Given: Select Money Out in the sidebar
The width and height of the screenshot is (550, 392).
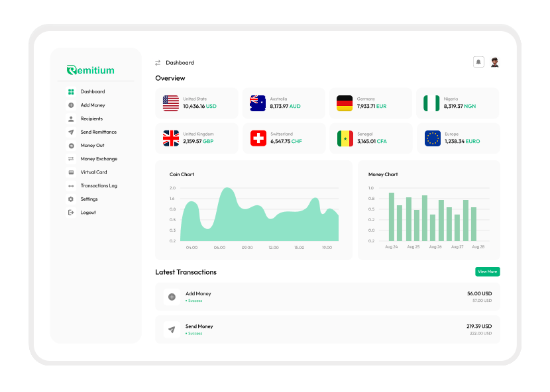Looking at the screenshot, I should pos(92,146).
